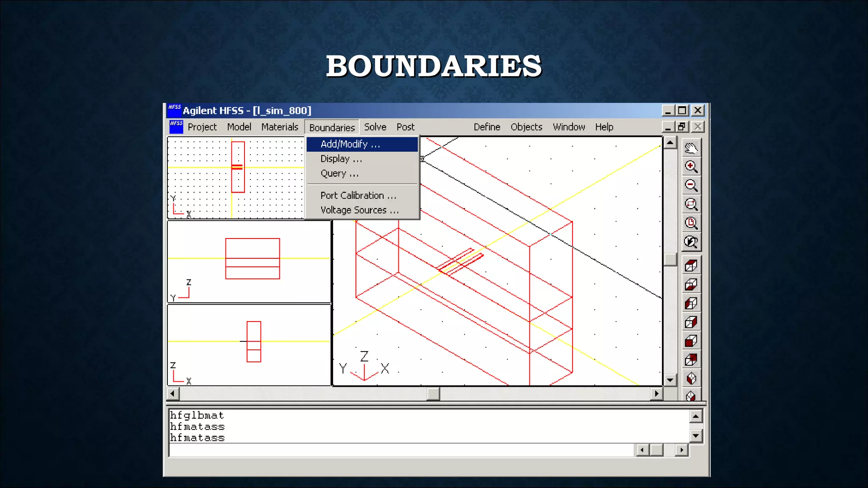This screenshot has height=488, width=868.
Task: Choose Add/Modify ... in Boundaries menu
Action: pyautogui.click(x=362, y=144)
